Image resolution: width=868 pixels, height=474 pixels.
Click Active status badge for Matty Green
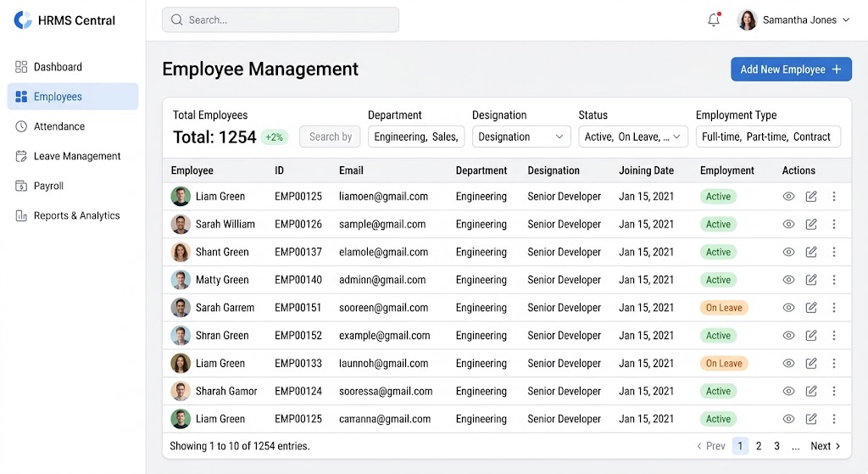coord(718,280)
